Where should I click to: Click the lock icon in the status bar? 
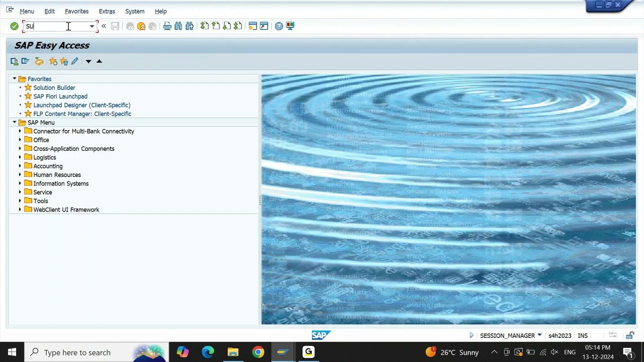click(x=630, y=335)
